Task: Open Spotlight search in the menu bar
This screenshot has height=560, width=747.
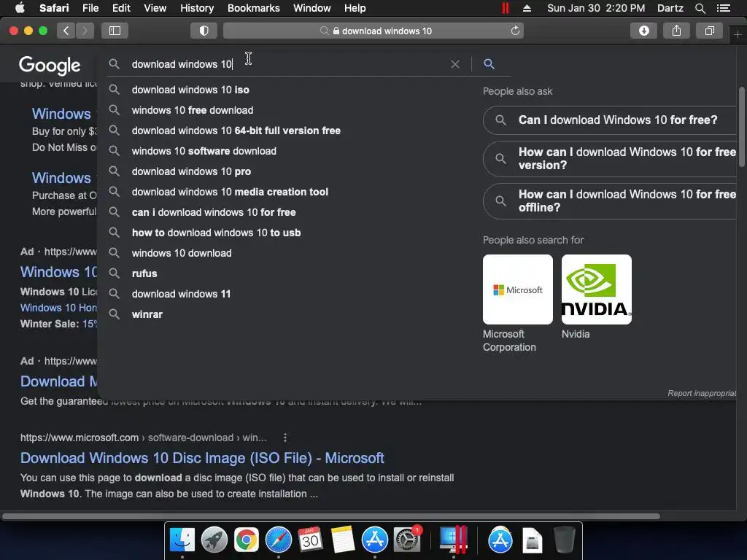Action: tap(700, 8)
